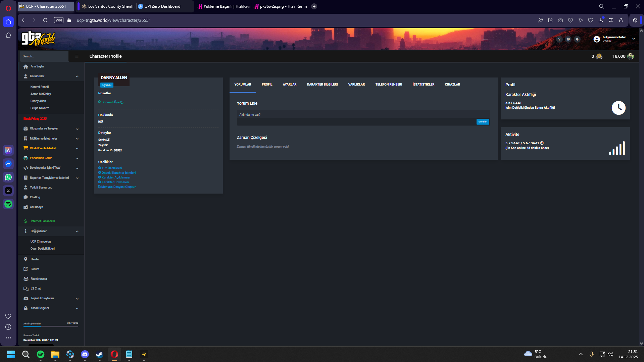Open the Önceki Karakter İsimleri link
644x362 pixels.
[119, 173]
